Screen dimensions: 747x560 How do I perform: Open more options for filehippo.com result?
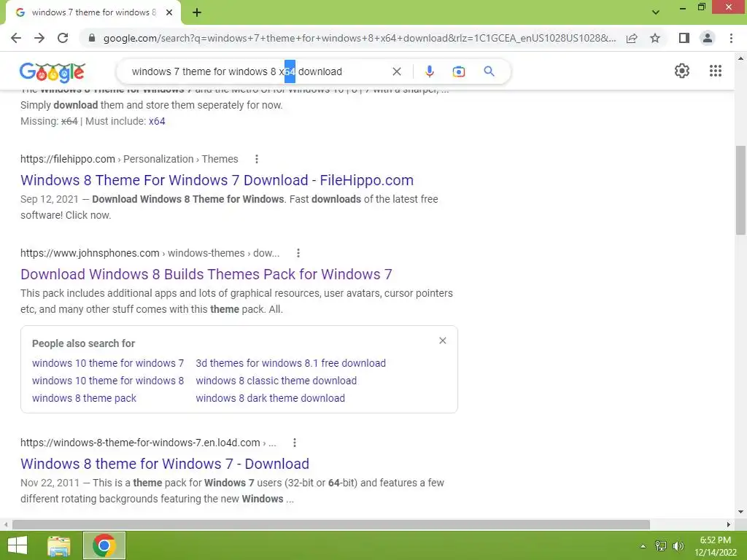coord(256,159)
